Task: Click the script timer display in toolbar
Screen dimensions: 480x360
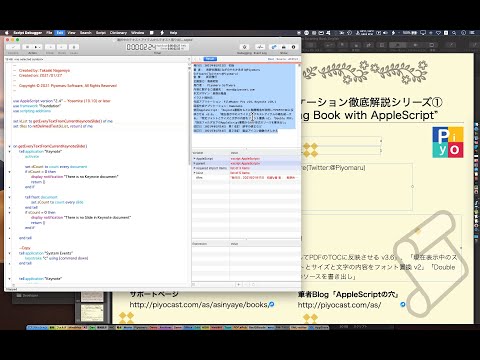Action: (156, 47)
